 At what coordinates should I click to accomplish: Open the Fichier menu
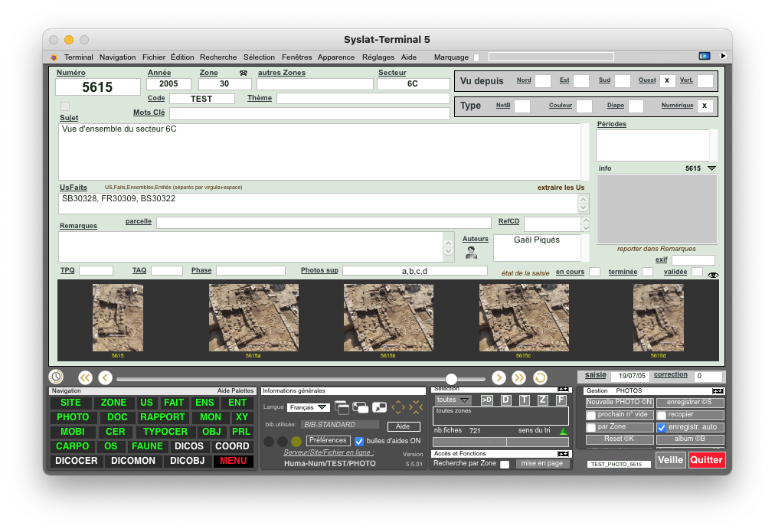pyautogui.click(x=154, y=57)
